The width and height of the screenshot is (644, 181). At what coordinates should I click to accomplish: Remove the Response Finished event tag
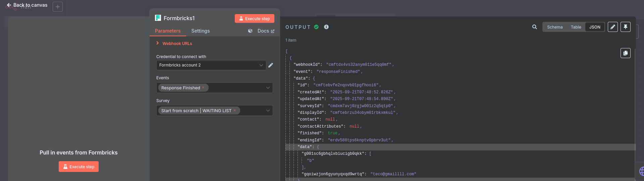203,88
